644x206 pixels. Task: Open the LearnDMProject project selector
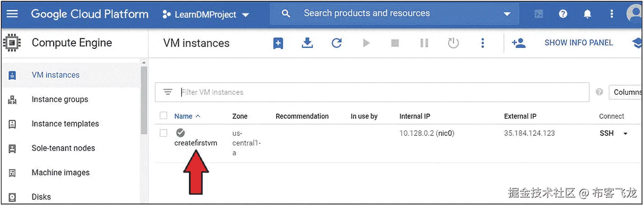click(206, 14)
